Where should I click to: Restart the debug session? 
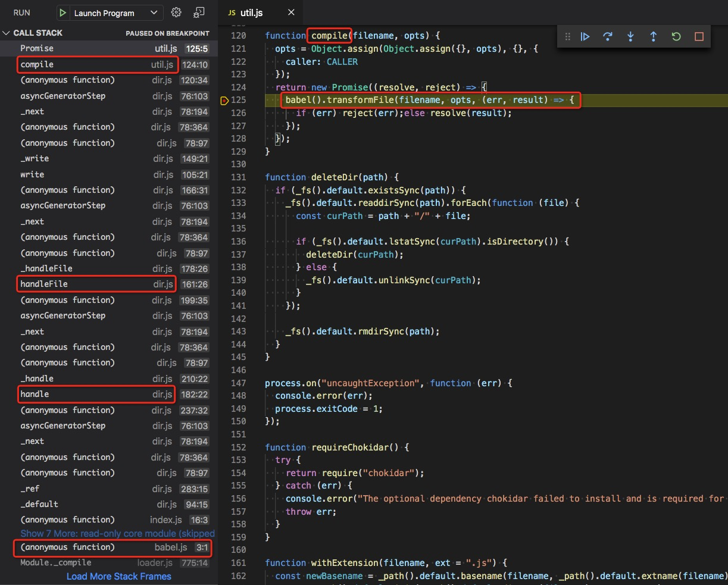(676, 36)
